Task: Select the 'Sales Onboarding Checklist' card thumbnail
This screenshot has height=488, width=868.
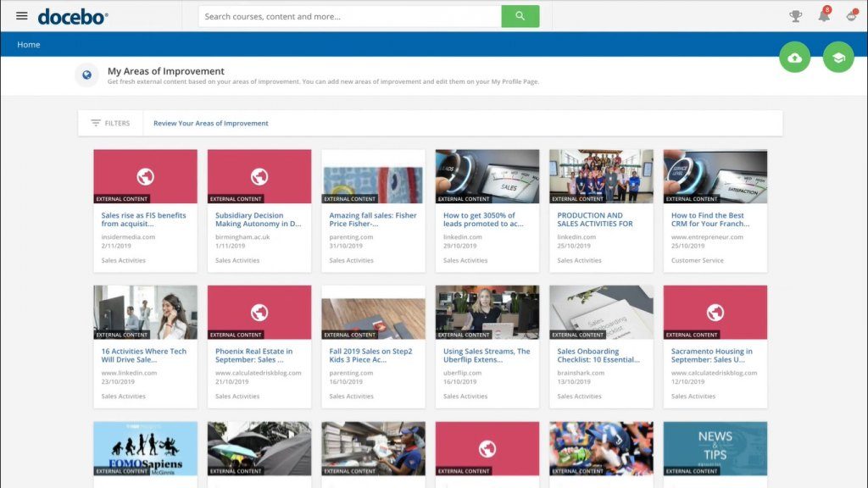Action: pyautogui.click(x=601, y=312)
